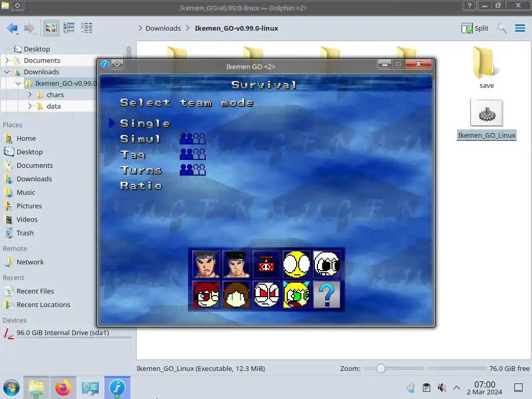The width and height of the screenshot is (532, 399).
Task: Toggle Split view in Dolphin
Action: point(475,28)
